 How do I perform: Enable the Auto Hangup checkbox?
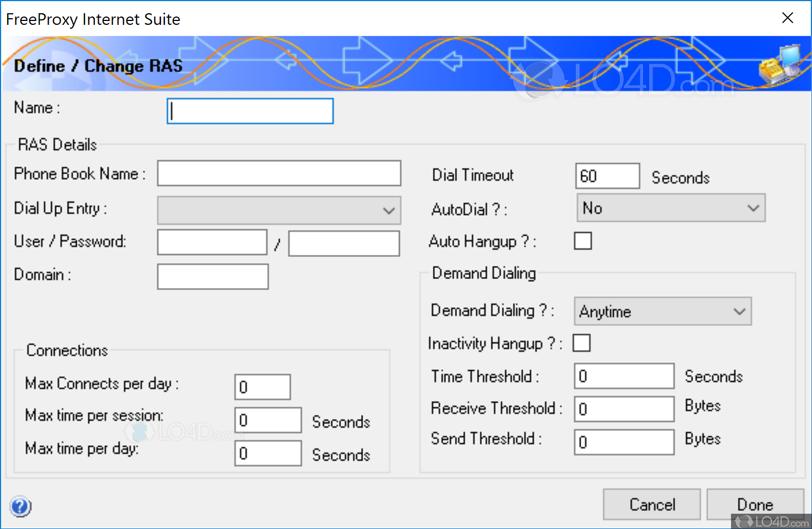click(583, 241)
